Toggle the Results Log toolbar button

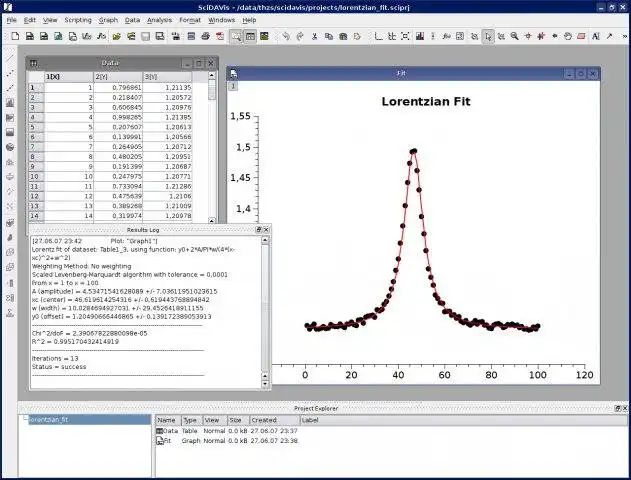tap(250, 36)
